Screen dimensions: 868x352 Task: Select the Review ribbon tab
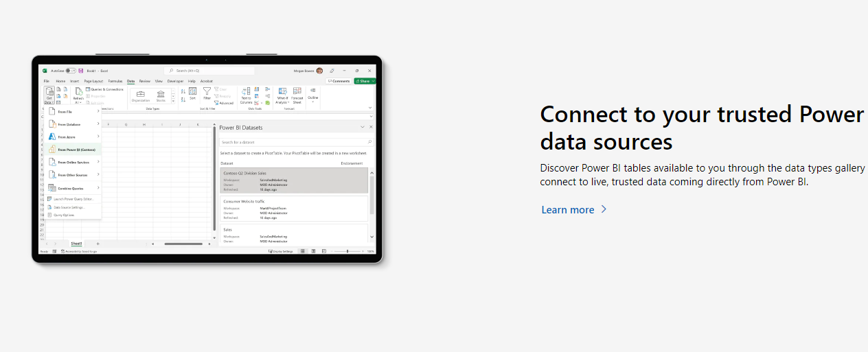tap(144, 81)
